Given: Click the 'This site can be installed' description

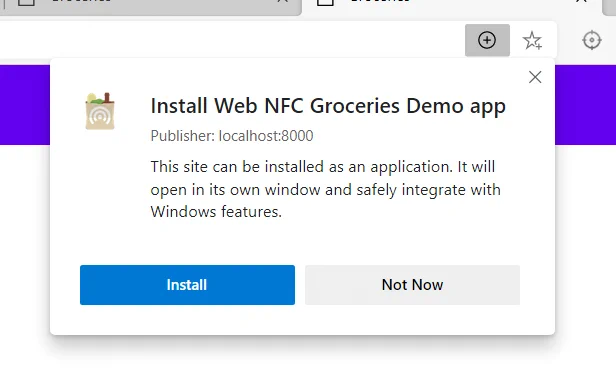Looking at the screenshot, I should point(326,189).
